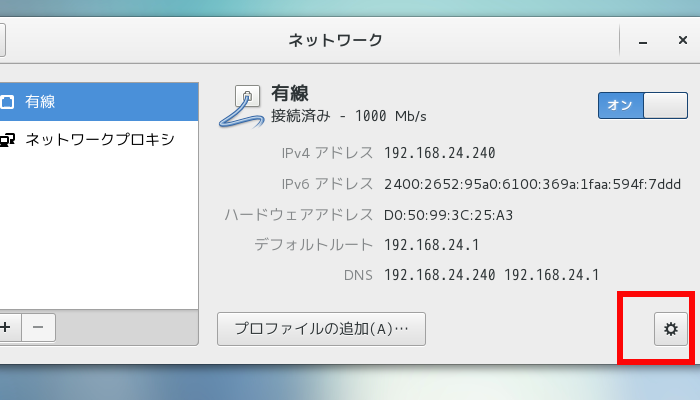
Task: Click the プロファイルの追加(A)… button
Action: click(x=321, y=328)
